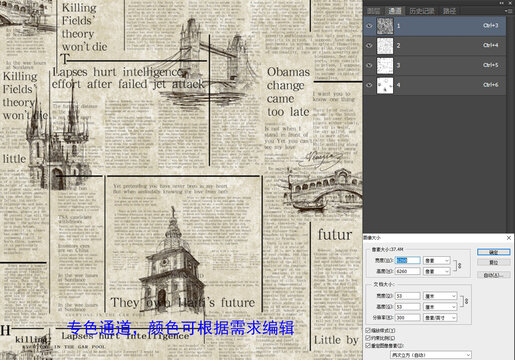Click the 自动(A)... button

coord(493,275)
